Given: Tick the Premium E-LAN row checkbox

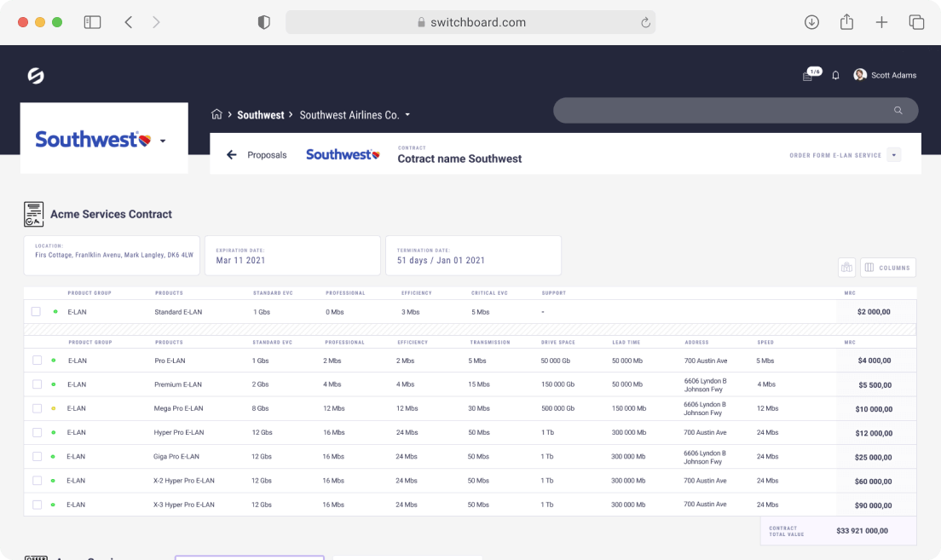Looking at the screenshot, I should click(38, 384).
